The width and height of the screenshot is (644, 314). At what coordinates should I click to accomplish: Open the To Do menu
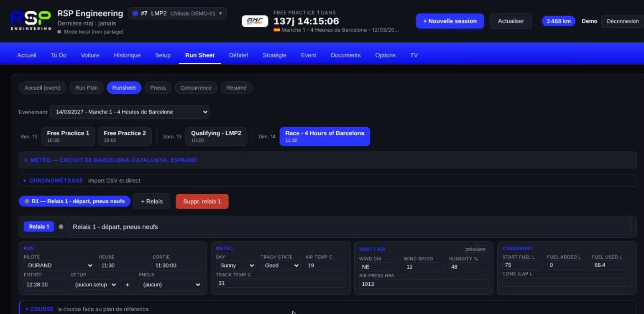click(x=59, y=55)
